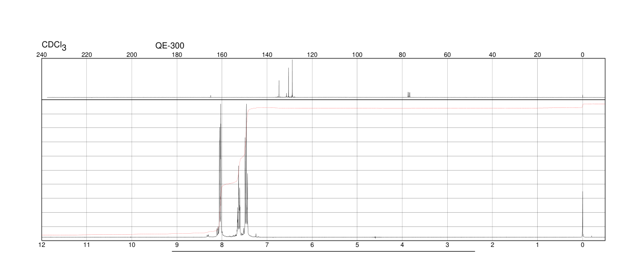Viewport: 644px width, 278px height.
Task: Select the TMS peak at 0 ppm in proton spectrum
Action: 582,214
